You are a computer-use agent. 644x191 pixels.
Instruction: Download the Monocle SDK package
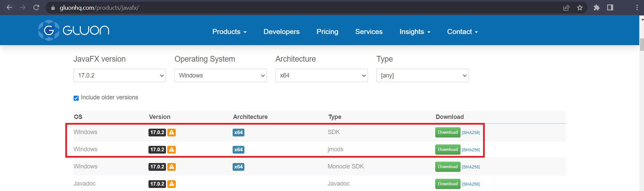click(447, 167)
